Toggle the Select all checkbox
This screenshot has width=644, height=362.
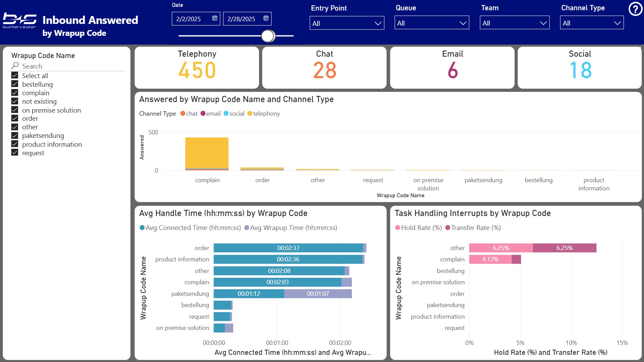pyautogui.click(x=15, y=75)
